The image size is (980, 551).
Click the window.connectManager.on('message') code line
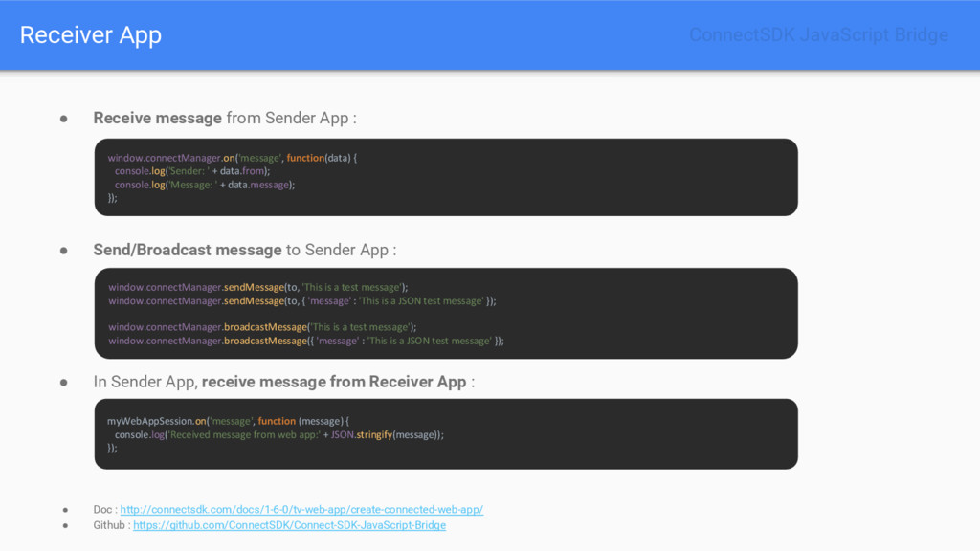[232, 158]
